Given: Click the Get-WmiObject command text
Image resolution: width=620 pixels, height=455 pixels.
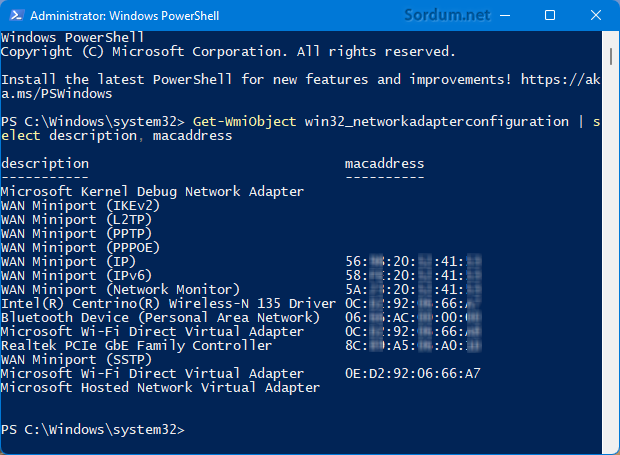Looking at the screenshot, I should (x=244, y=121).
